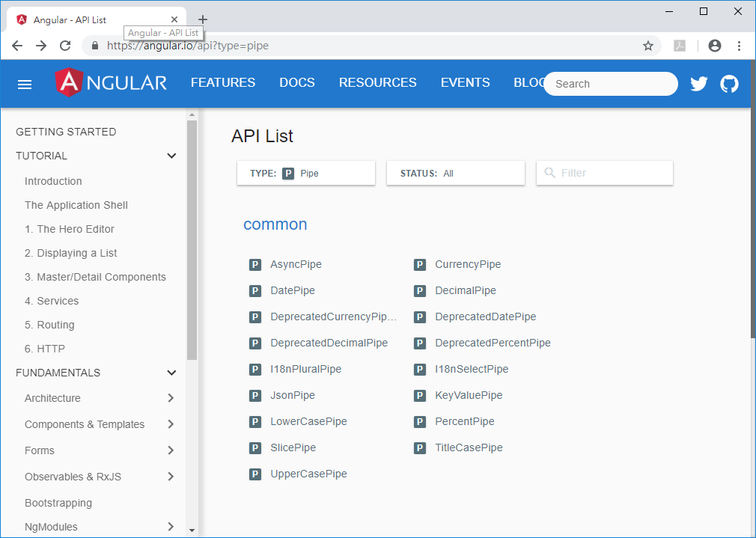The image size is (756, 538).
Task: Click sidebar scrollbar down arrow
Action: point(192,531)
